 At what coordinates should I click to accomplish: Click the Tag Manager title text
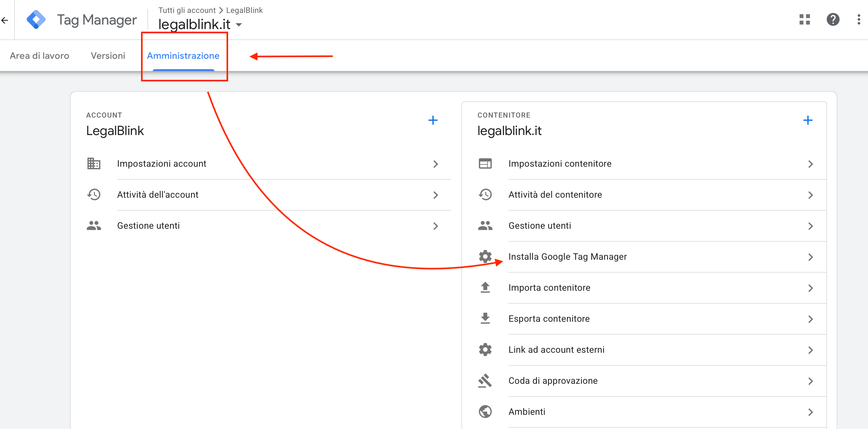97,20
